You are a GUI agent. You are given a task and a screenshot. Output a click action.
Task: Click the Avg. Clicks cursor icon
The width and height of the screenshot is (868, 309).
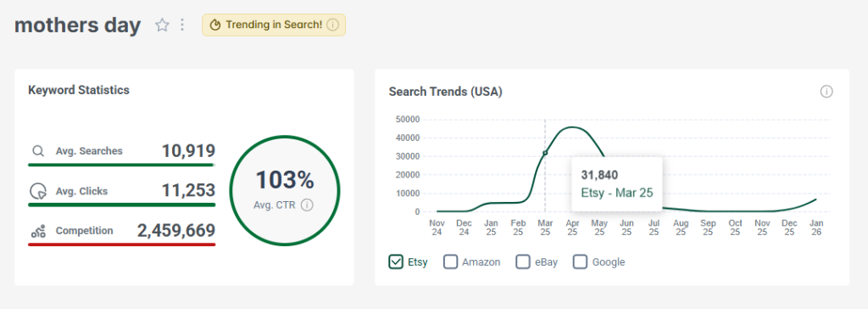(37, 191)
